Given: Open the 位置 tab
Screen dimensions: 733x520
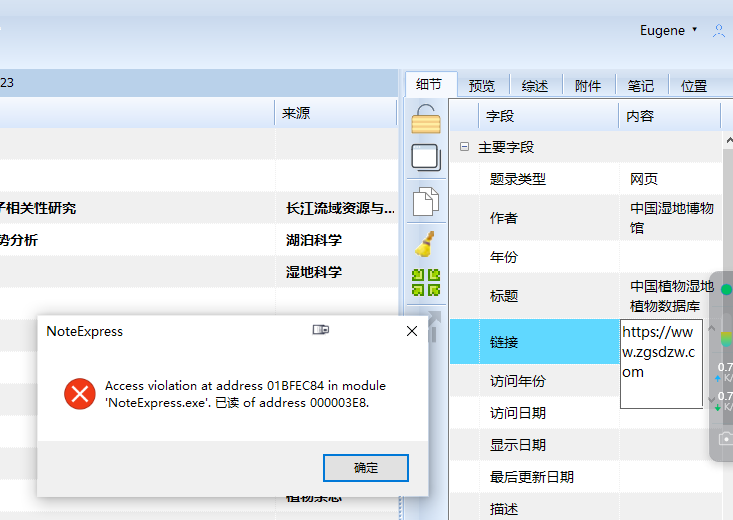Looking at the screenshot, I should coord(694,86).
